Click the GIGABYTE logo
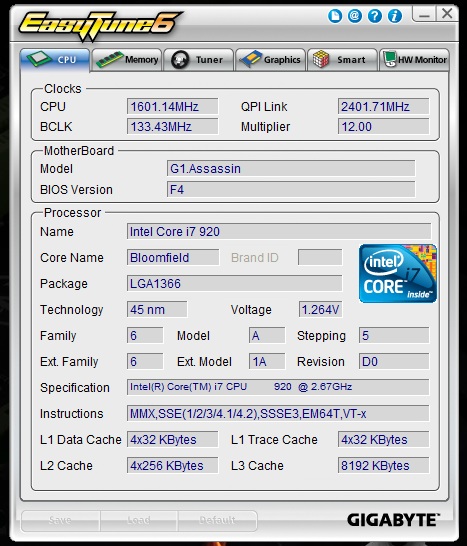467x546 pixels. pos(393,520)
